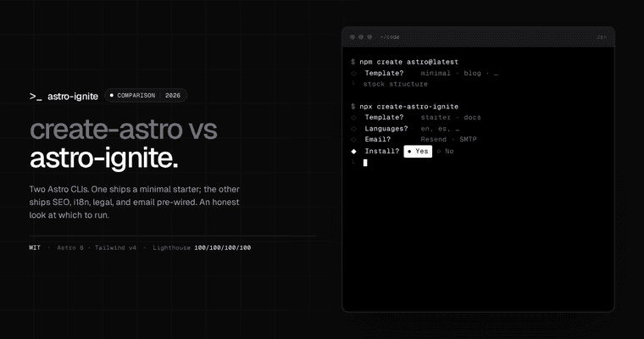Click the second terminal window dot
The width and height of the screenshot is (644, 339).
[361, 37]
